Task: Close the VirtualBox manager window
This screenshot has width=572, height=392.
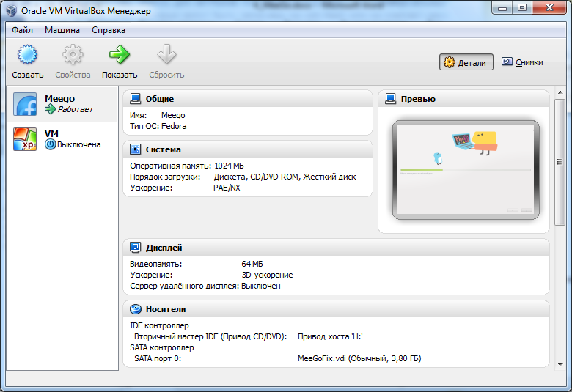Action: 549,7
